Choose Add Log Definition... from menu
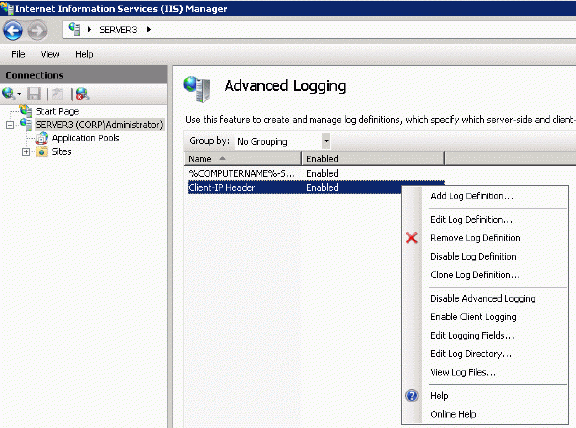The height and width of the screenshot is (428, 576). pos(472,196)
